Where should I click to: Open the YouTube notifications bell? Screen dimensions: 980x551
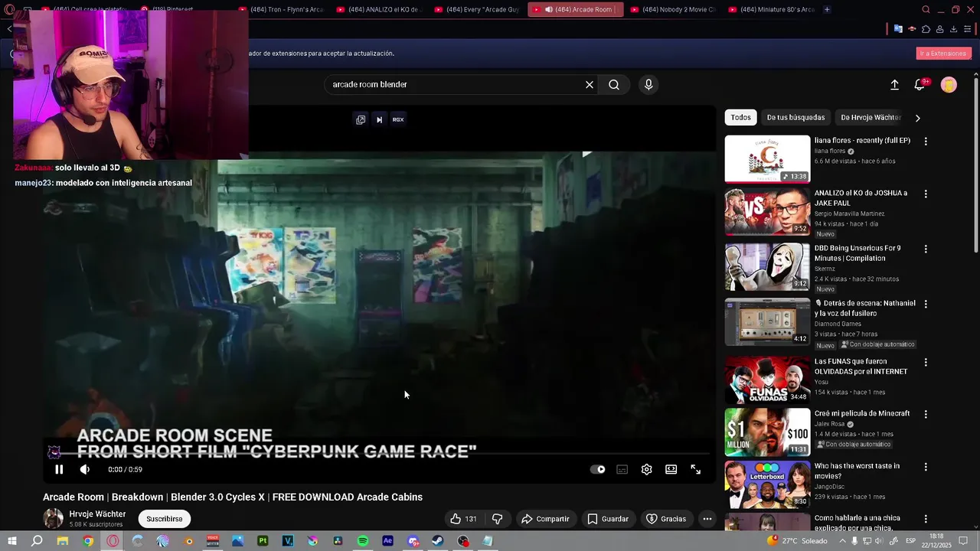coord(920,85)
